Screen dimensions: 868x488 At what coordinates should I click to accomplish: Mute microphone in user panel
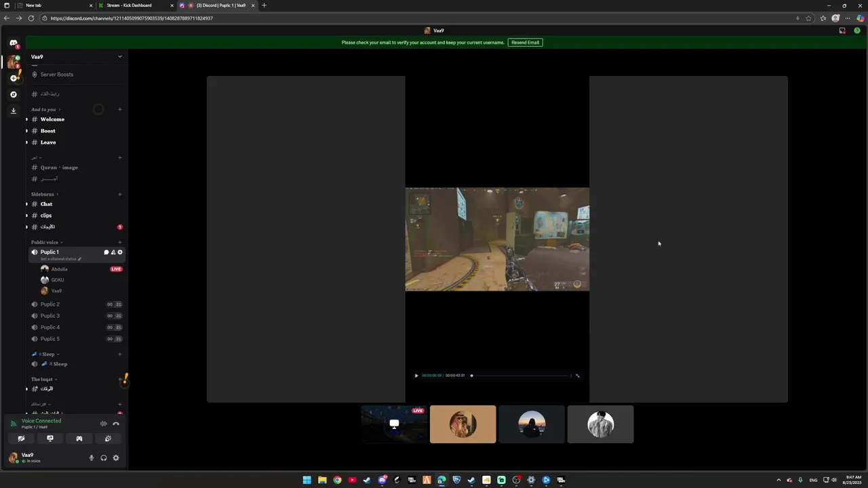[x=92, y=458]
